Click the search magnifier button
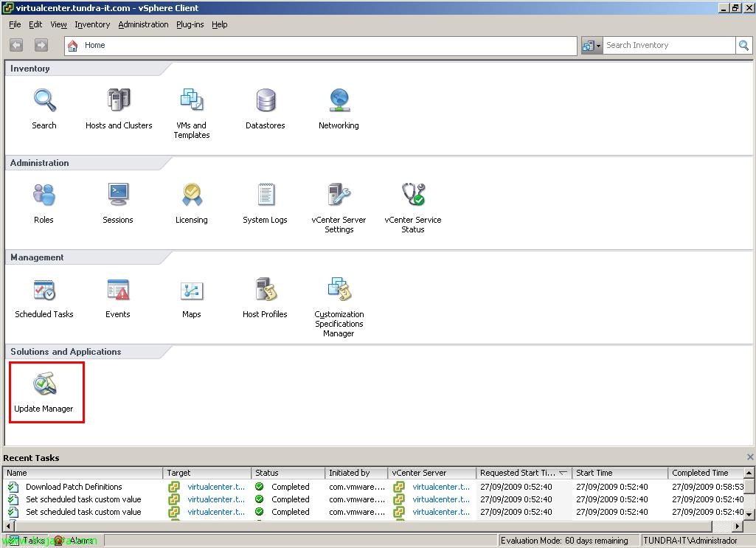 click(744, 45)
